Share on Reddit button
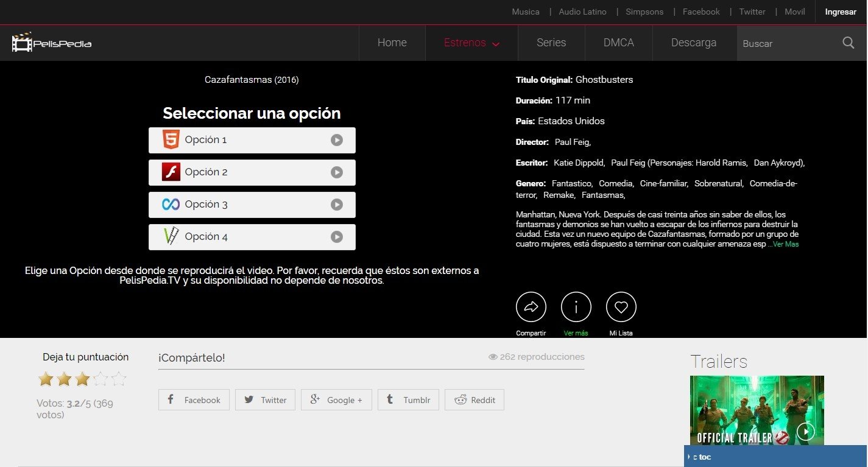Viewport: 868px width, 467px height. pyautogui.click(x=475, y=400)
